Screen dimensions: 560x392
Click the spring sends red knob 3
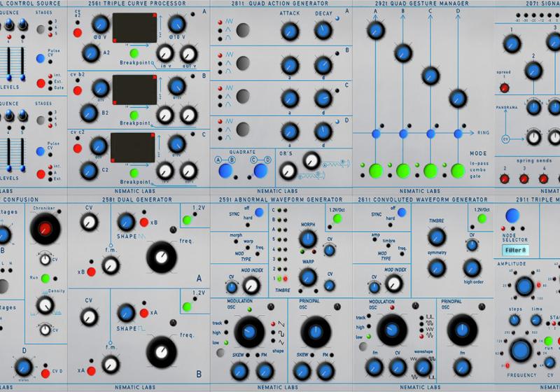(524, 178)
